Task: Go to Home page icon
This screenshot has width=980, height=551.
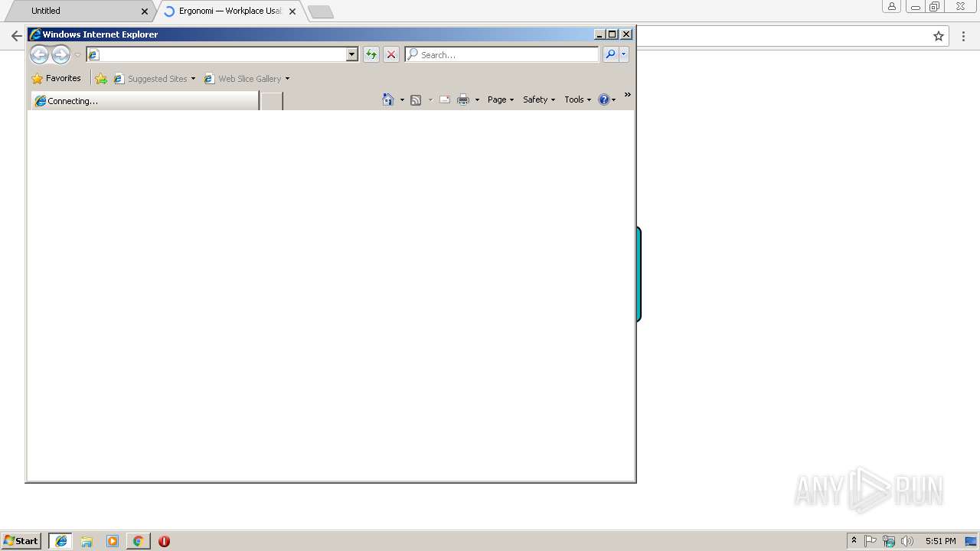Action: pyautogui.click(x=388, y=99)
